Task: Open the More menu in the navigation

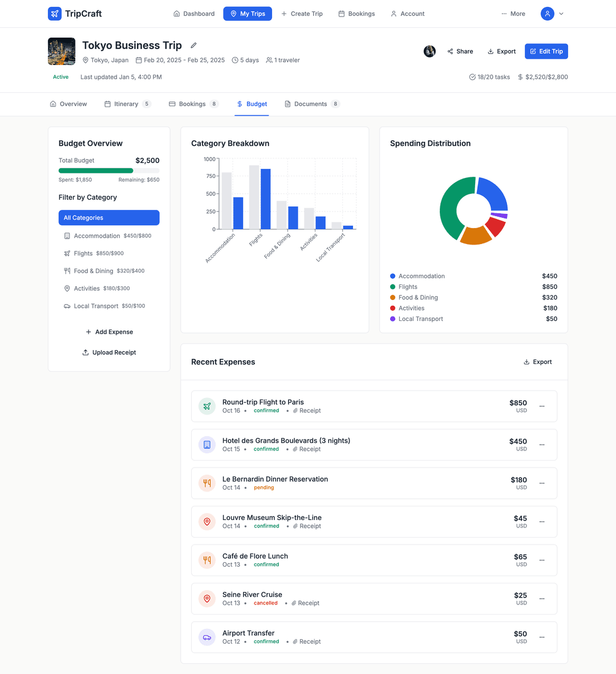Action: pos(513,14)
